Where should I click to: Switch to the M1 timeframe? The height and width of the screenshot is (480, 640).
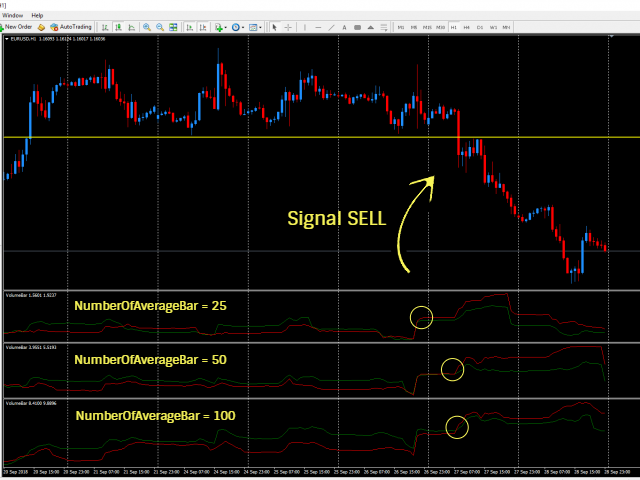401,27
